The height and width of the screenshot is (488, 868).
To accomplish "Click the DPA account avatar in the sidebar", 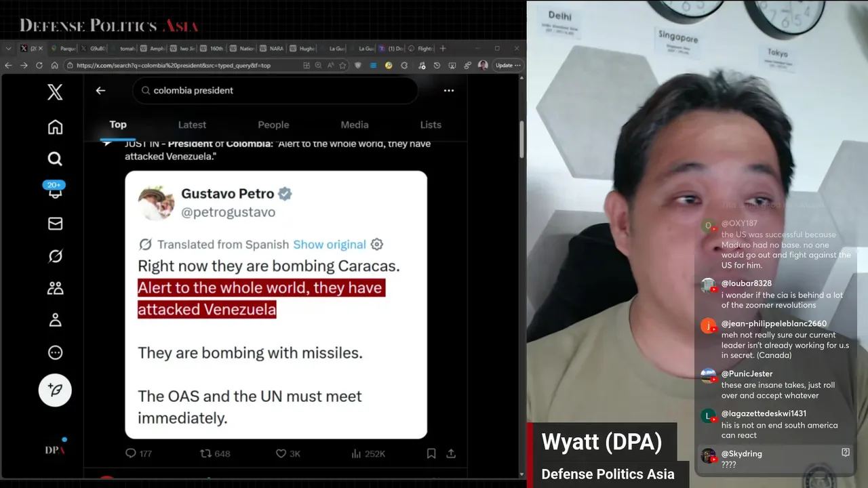I will coord(55,449).
